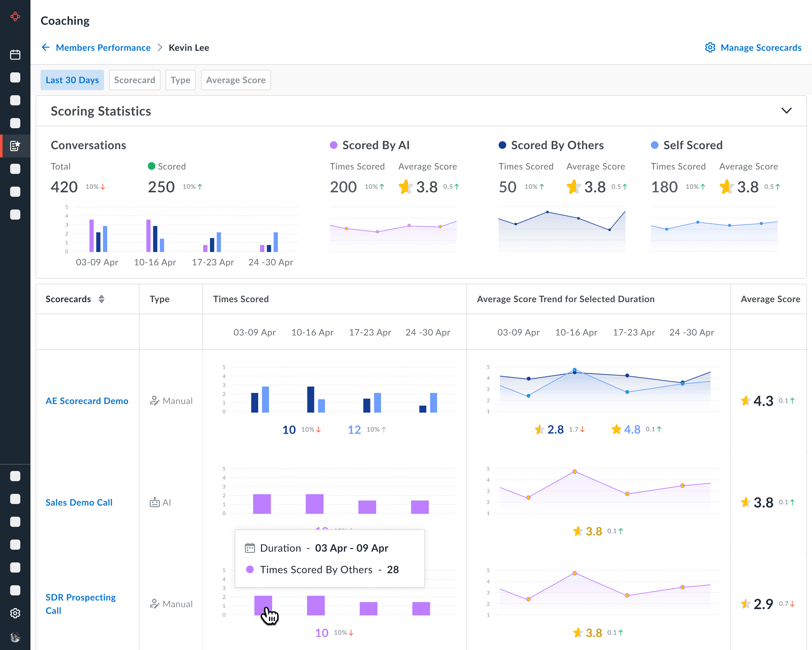The height and width of the screenshot is (650, 812).
Task: Click the user avatar in sidebar
Action: (x=15, y=637)
